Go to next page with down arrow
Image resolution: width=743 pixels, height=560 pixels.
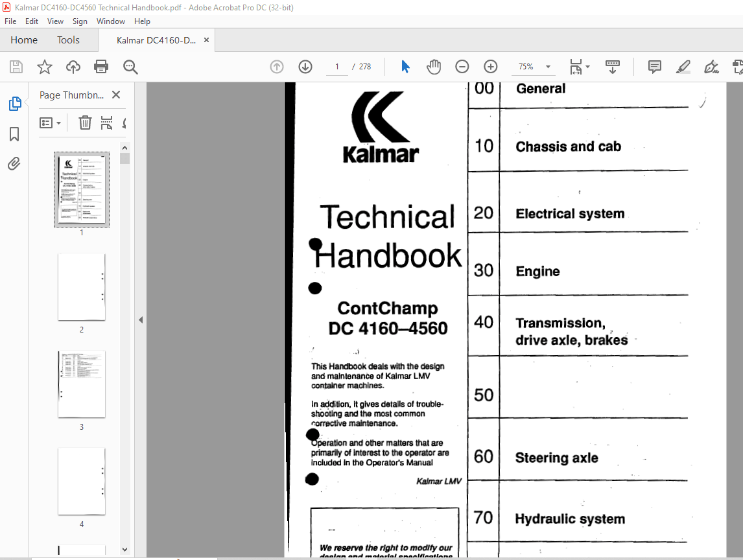[305, 67]
